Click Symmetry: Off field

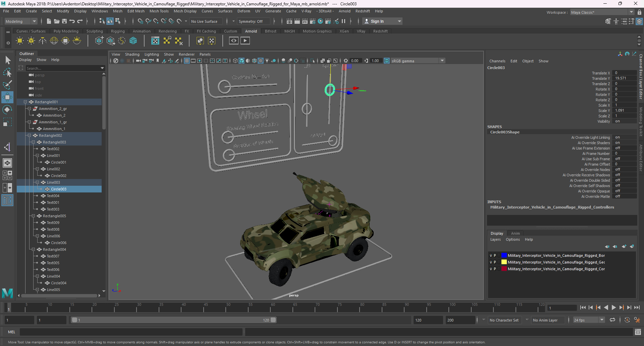[x=253, y=21]
